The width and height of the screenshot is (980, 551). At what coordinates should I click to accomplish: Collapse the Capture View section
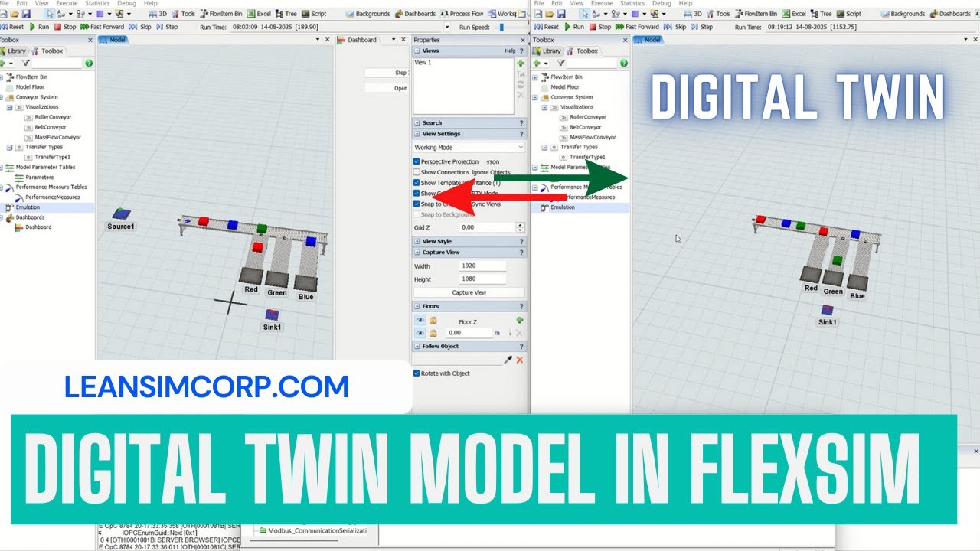pos(417,253)
